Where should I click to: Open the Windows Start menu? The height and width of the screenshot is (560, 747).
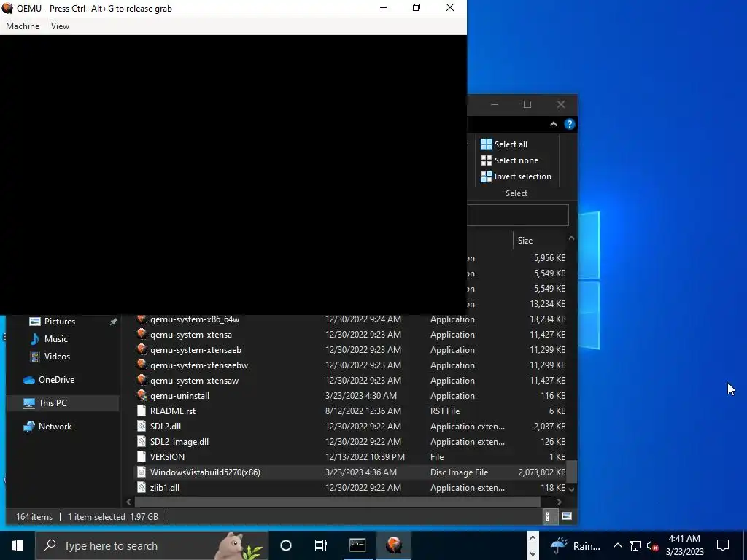pyautogui.click(x=18, y=545)
